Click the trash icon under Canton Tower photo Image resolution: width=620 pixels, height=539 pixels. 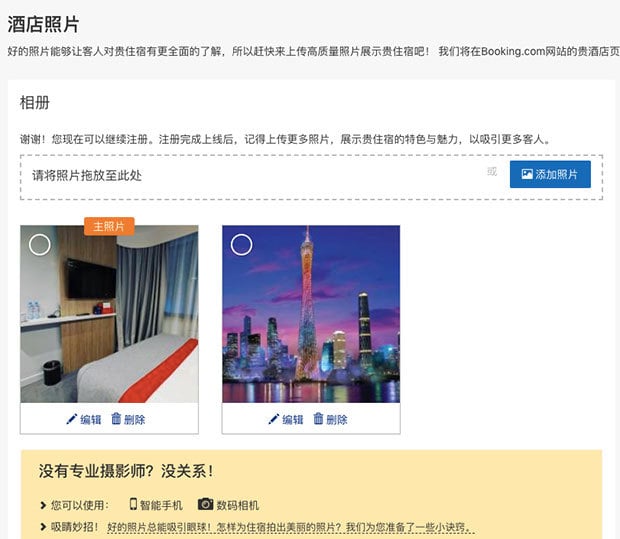click(x=318, y=418)
